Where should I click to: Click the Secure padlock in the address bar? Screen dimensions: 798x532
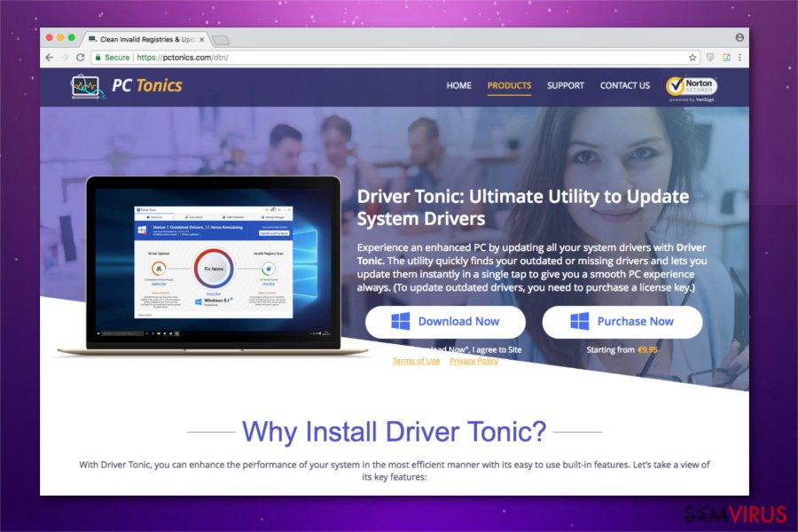(x=99, y=56)
